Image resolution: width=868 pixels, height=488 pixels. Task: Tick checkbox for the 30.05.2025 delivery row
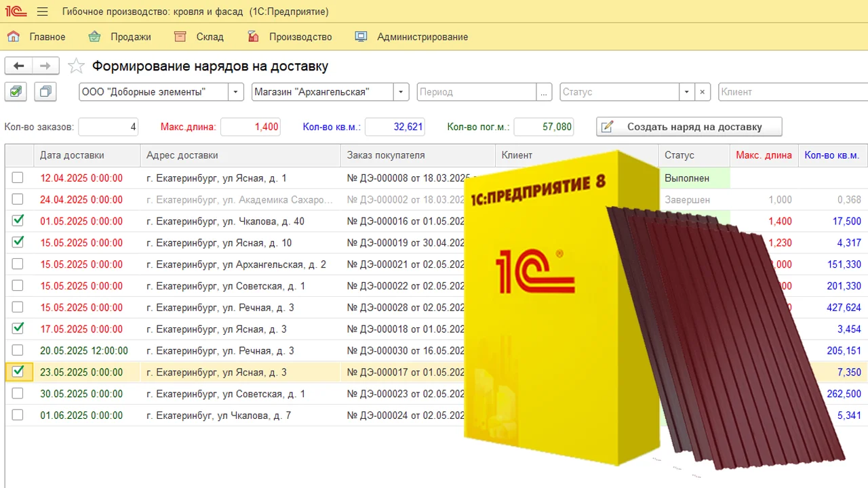(x=18, y=394)
